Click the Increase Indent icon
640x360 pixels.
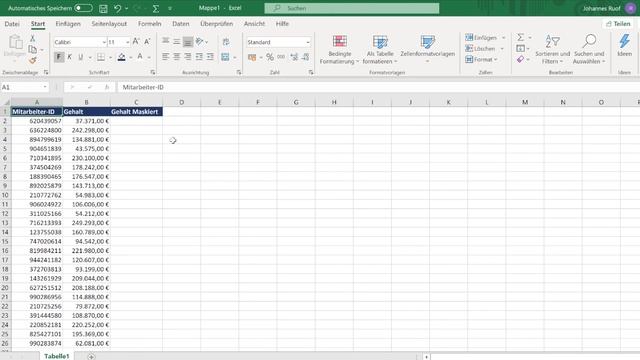(x=210, y=57)
